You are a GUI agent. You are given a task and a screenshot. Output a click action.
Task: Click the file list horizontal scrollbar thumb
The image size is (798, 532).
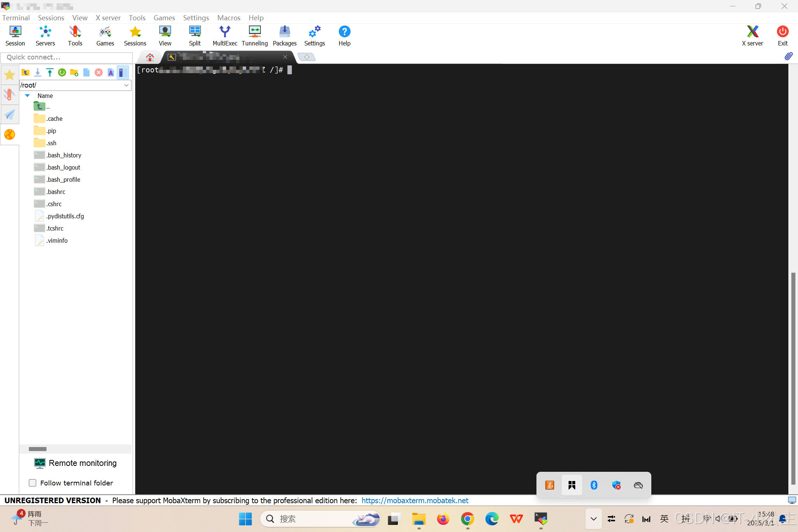coord(38,449)
